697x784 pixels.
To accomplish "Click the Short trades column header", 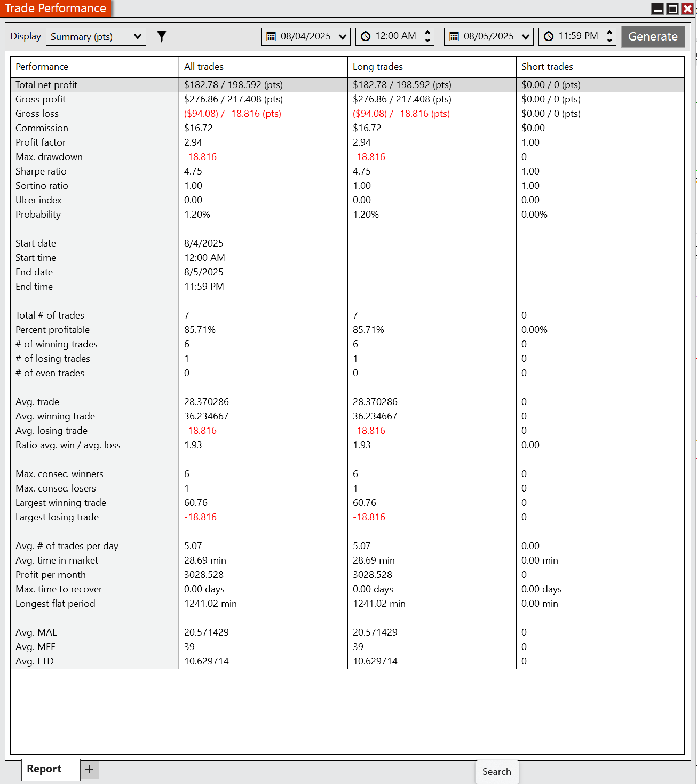I will (x=600, y=67).
